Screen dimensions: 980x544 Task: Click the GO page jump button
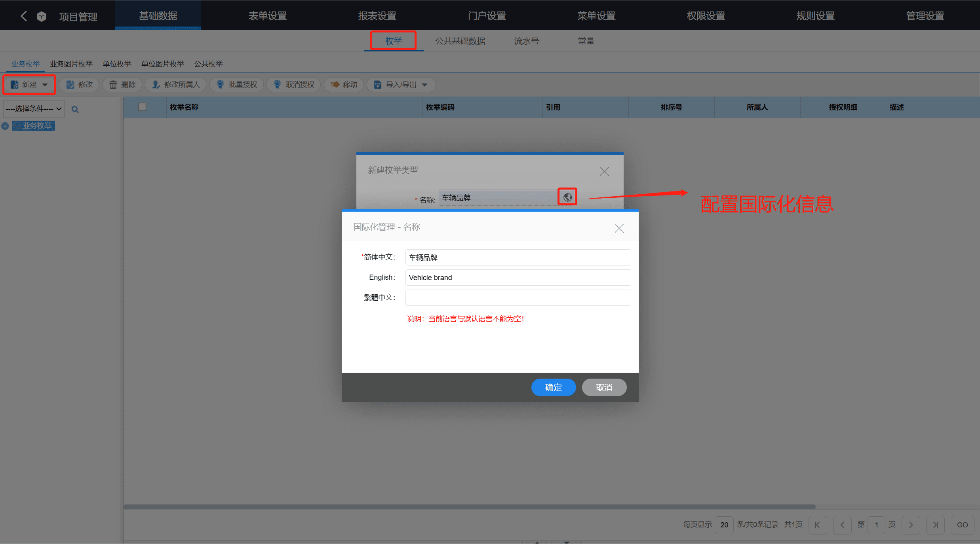pyautogui.click(x=963, y=525)
